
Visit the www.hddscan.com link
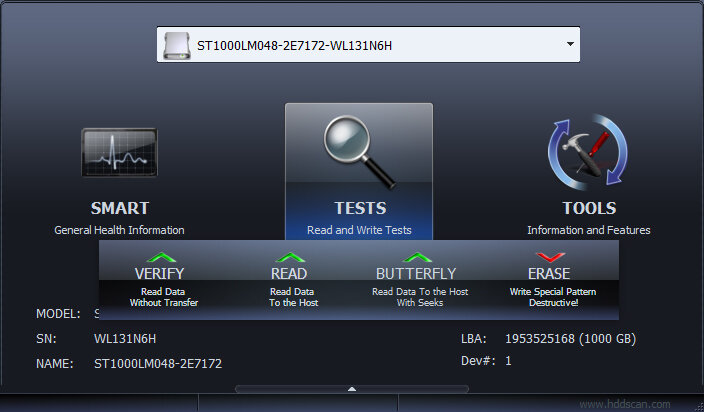click(x=625, y=404)
